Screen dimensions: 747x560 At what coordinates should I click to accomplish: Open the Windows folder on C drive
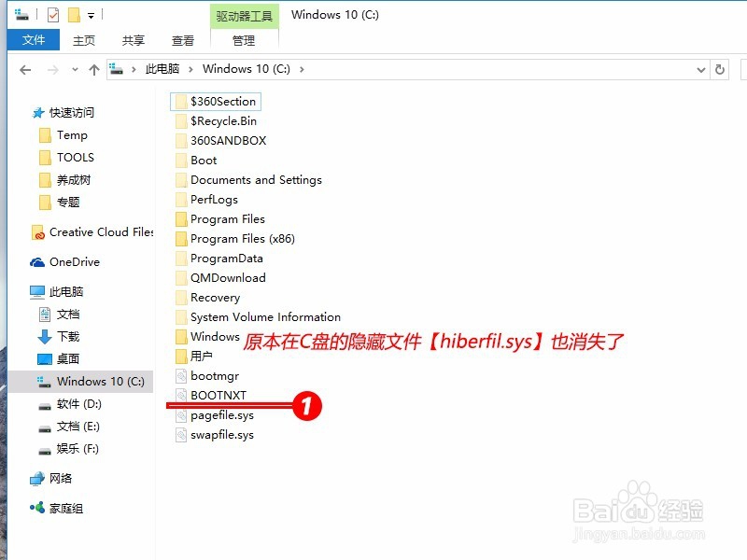coord(213,337)
